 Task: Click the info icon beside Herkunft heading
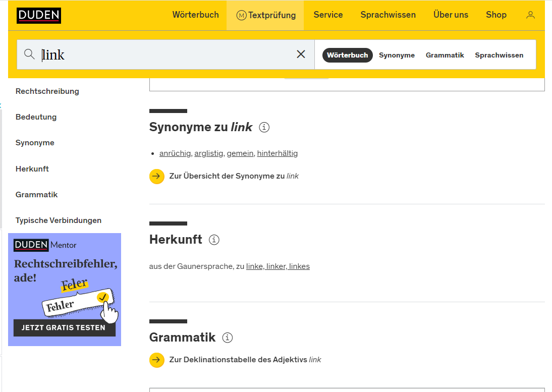coord(214,240)
